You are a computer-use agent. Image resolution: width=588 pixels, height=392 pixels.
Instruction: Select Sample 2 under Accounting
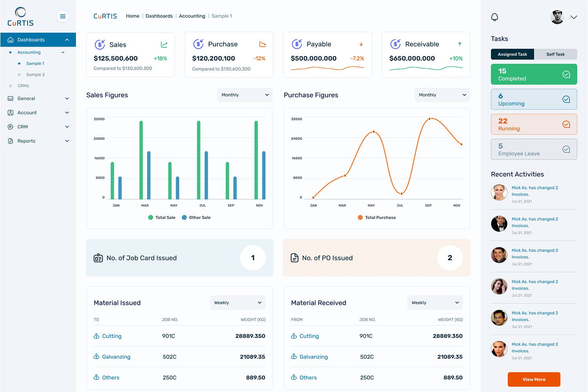click(x=35, y=74)
